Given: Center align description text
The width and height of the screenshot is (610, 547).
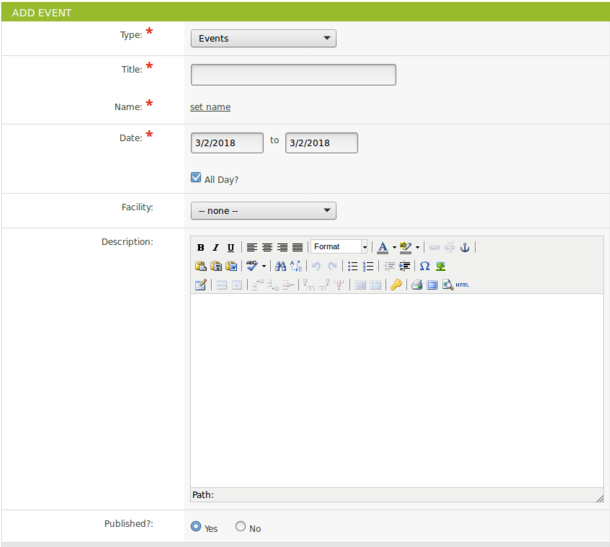Looking at the screenshot, I should click(x=267, y=247).
